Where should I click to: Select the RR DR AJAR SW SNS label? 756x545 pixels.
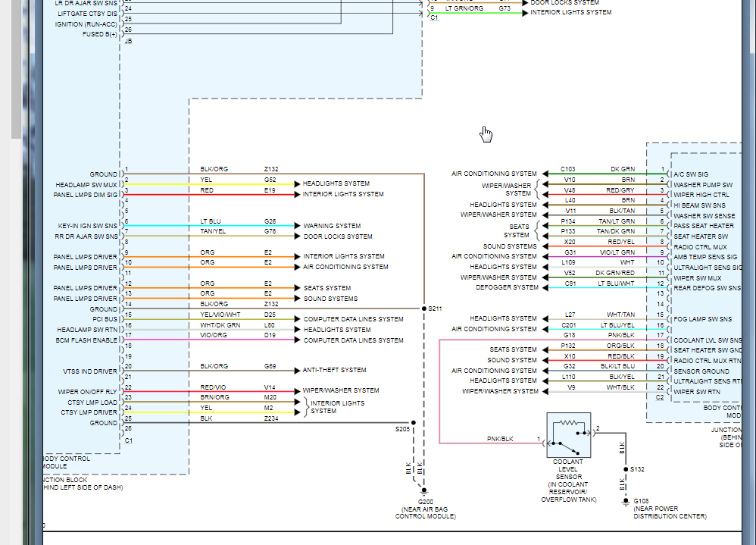[86, 236]
